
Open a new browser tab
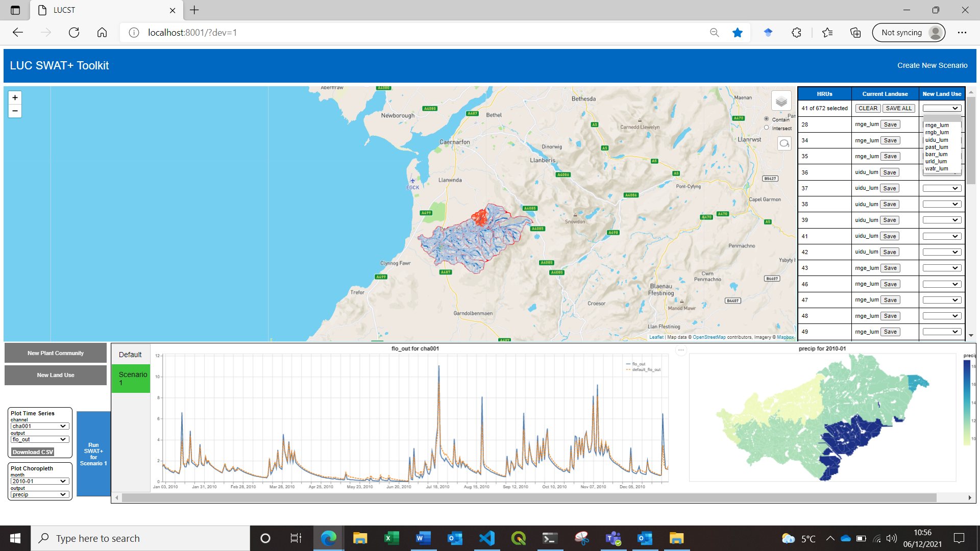click(x=194, y=10)
